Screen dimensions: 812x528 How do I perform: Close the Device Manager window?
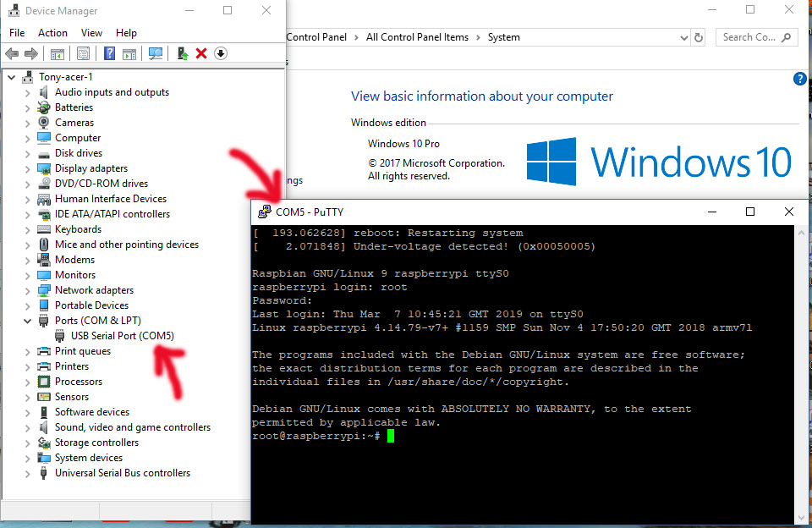coord(266,10)
